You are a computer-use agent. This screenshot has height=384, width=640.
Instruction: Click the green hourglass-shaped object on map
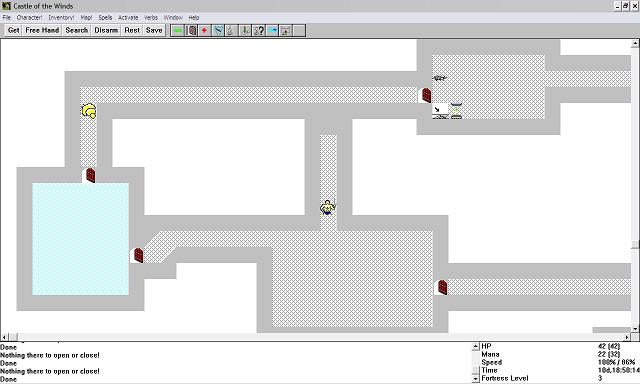click(456, 111)
